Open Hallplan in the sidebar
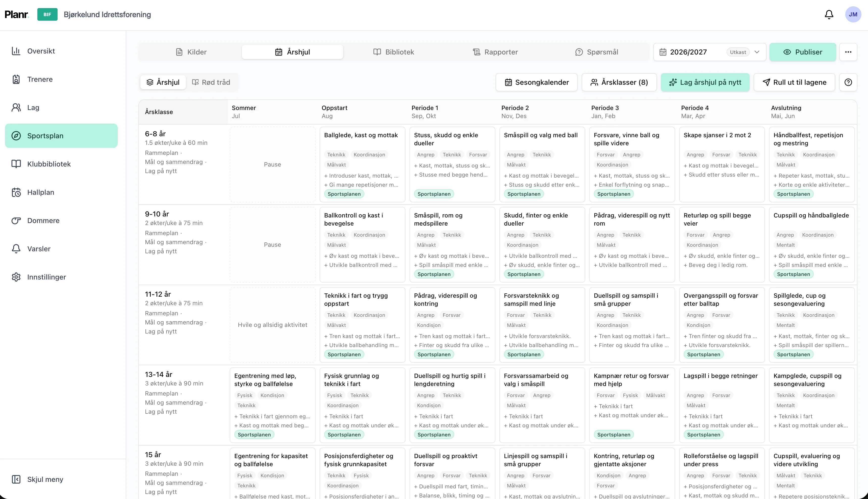Image resolution: width=868 pixels, height=499 pixels. coord(61,192)
